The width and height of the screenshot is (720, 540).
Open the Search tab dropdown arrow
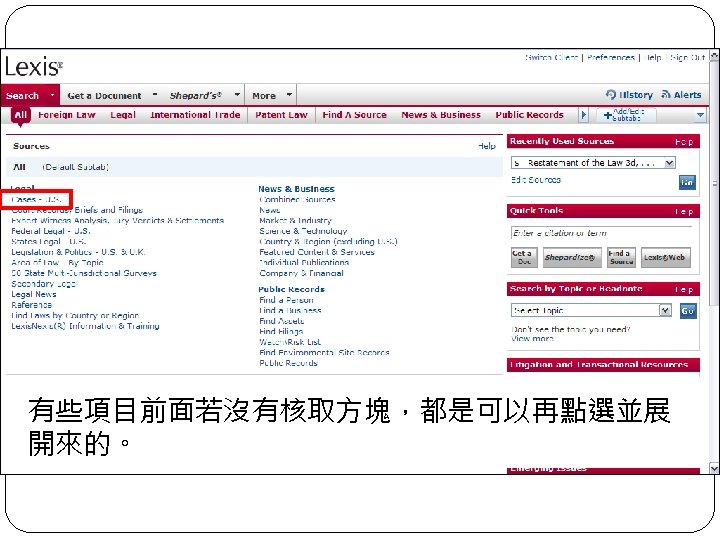coord(52,95)
